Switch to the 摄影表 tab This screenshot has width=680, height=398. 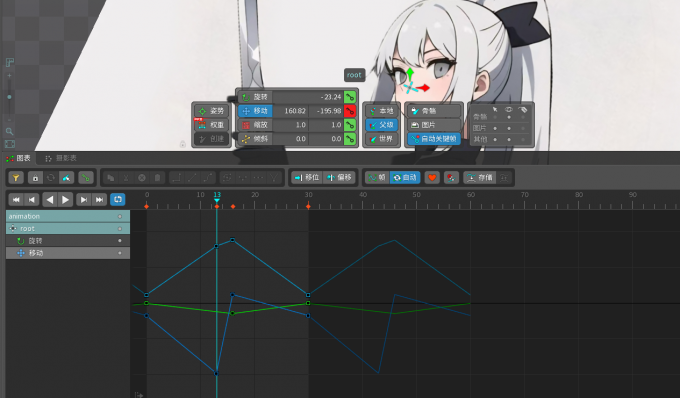tap(61, 158)
